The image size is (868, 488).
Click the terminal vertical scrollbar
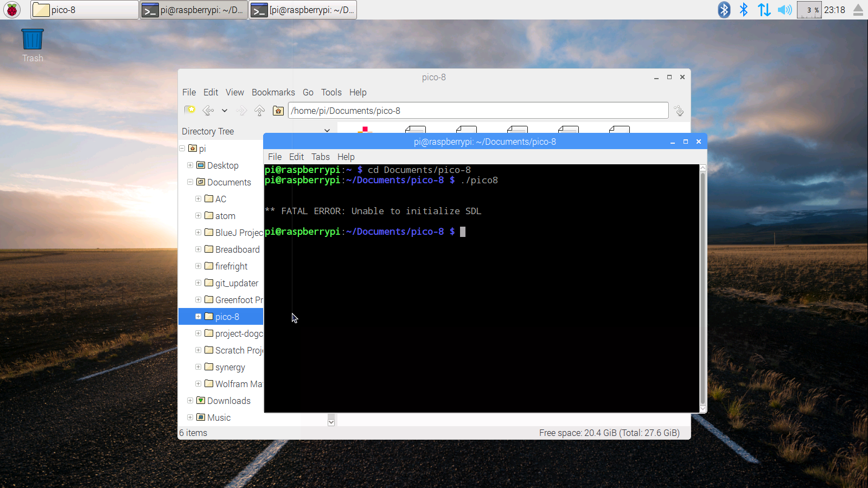pos(703,288)
